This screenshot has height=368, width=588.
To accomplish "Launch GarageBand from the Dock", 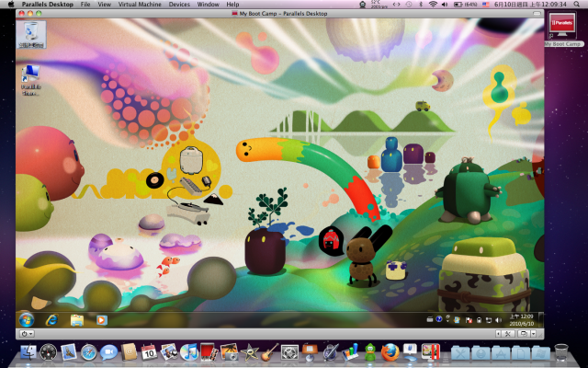I will [269, 352].
